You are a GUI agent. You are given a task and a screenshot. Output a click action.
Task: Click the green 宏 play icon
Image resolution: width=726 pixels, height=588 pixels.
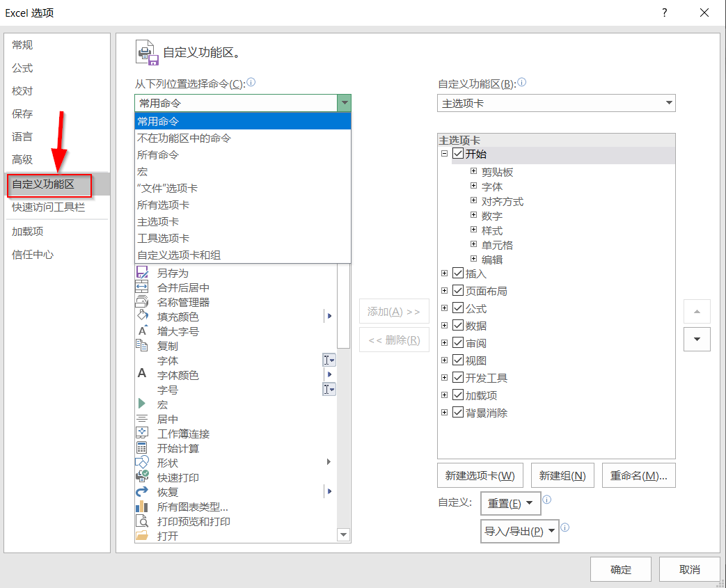pos(142,404)
